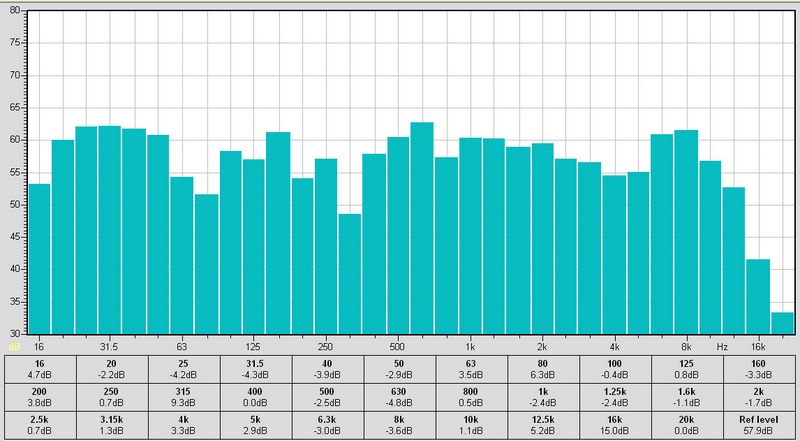Click the 8k frequency axis label
This screenshot has height=441, width=800.
coord(686,347)
